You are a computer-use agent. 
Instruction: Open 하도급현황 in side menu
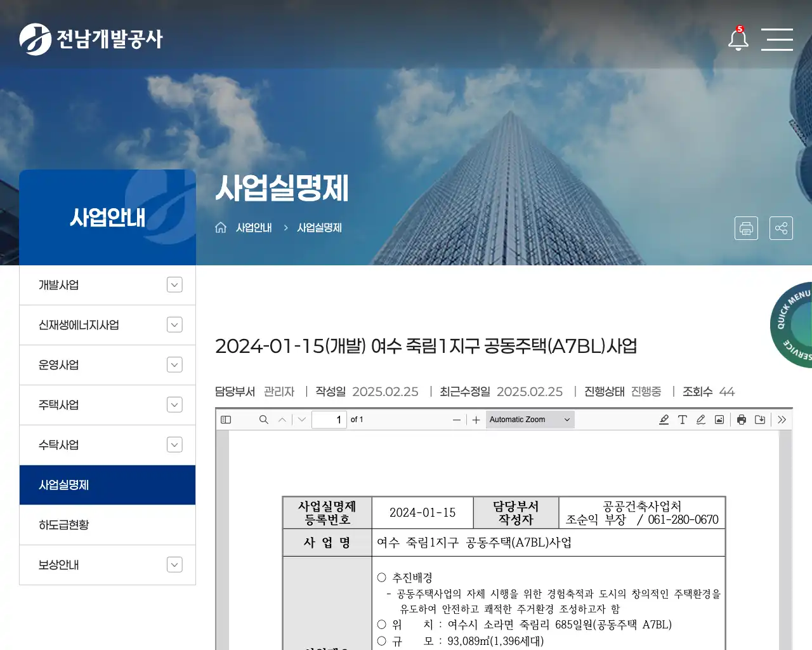[107, 525]
